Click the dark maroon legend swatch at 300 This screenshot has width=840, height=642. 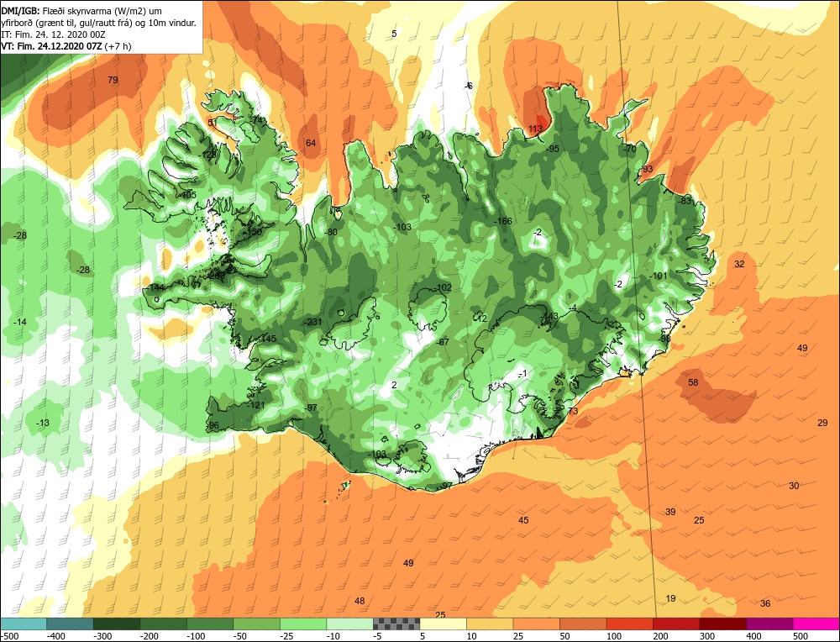pyautogui.click(x=723, y=624)
